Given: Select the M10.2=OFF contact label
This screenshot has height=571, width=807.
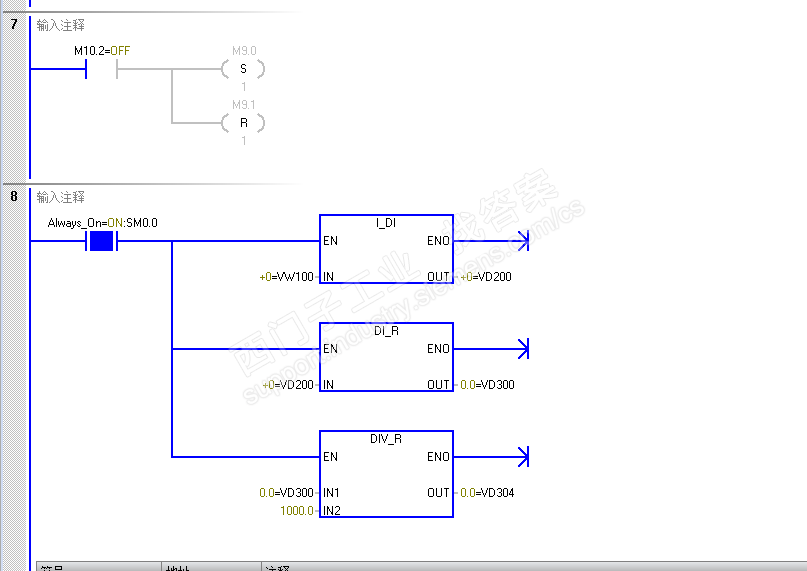Looking at the screenshot, I should click(102, 50).
